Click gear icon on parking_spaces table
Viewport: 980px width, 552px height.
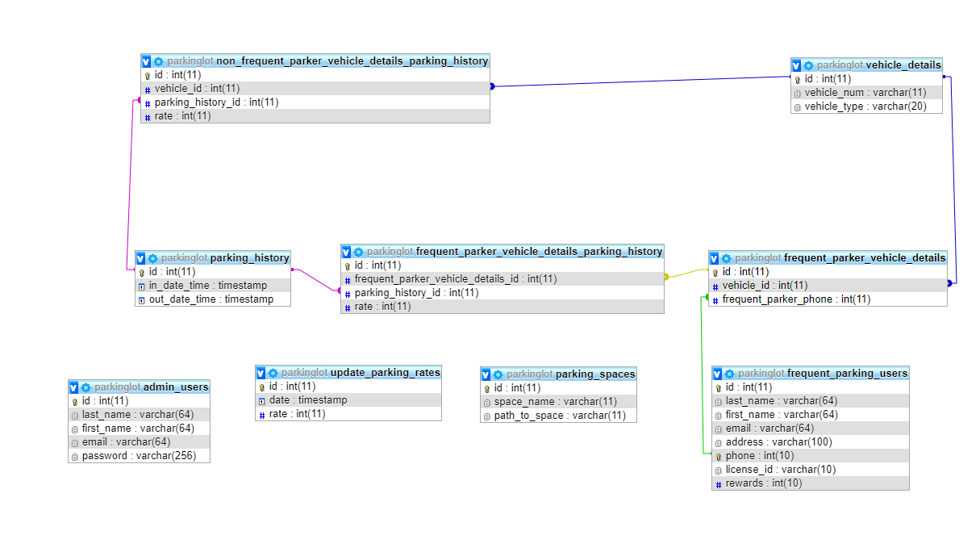point(498,374)
